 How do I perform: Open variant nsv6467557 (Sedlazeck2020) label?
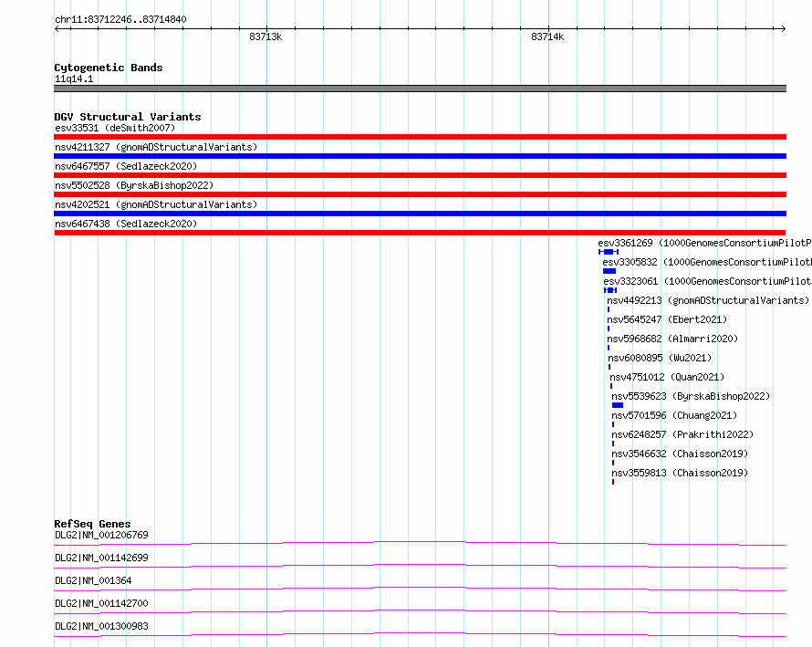126,166
